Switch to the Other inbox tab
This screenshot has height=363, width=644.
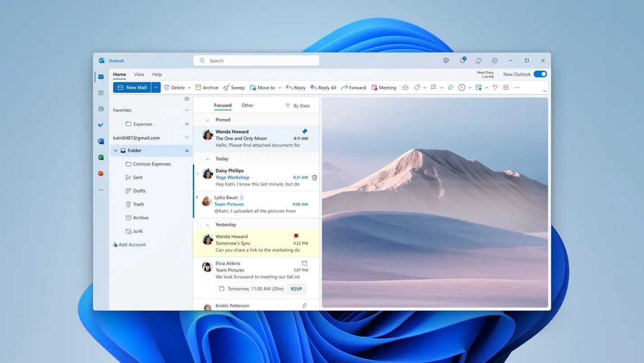point(247,105)
